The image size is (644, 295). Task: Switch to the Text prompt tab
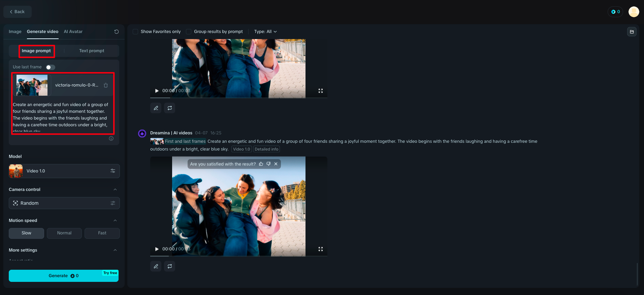click(92, 51)
